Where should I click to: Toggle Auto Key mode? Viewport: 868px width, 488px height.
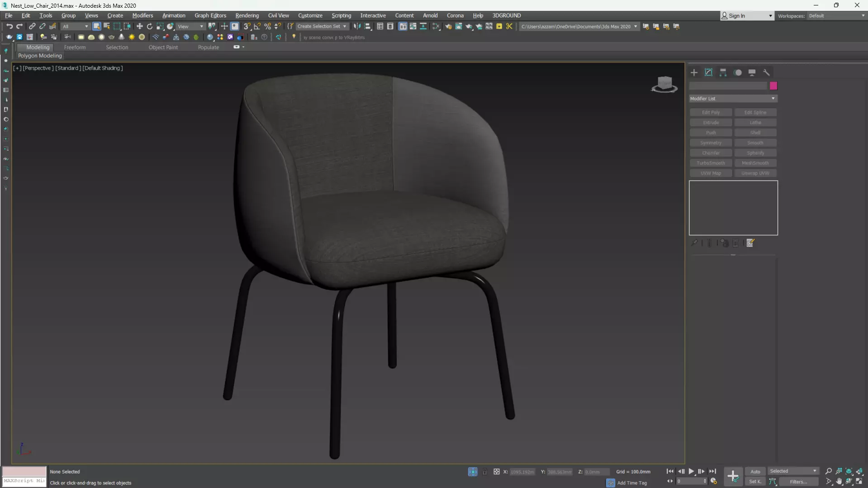pos(755,471)
